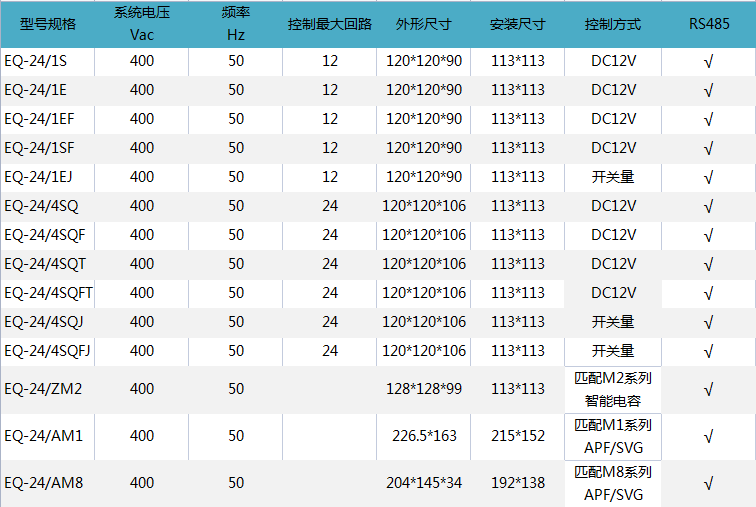This screenshot has width=756, height=507.
Task: Click 120*120*106 in EQ-24/4SQT row
Action: [x=424, y=264]
